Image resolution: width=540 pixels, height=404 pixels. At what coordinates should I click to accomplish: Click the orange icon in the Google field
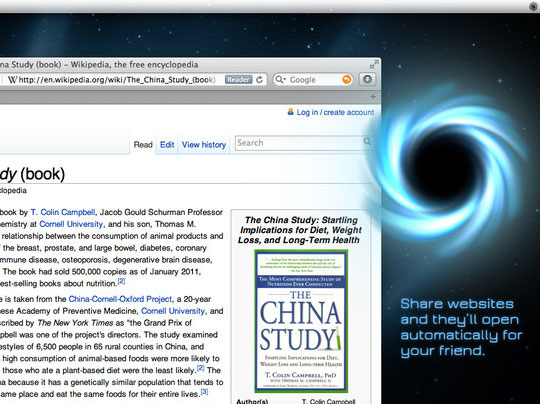[x=346, y=80]
